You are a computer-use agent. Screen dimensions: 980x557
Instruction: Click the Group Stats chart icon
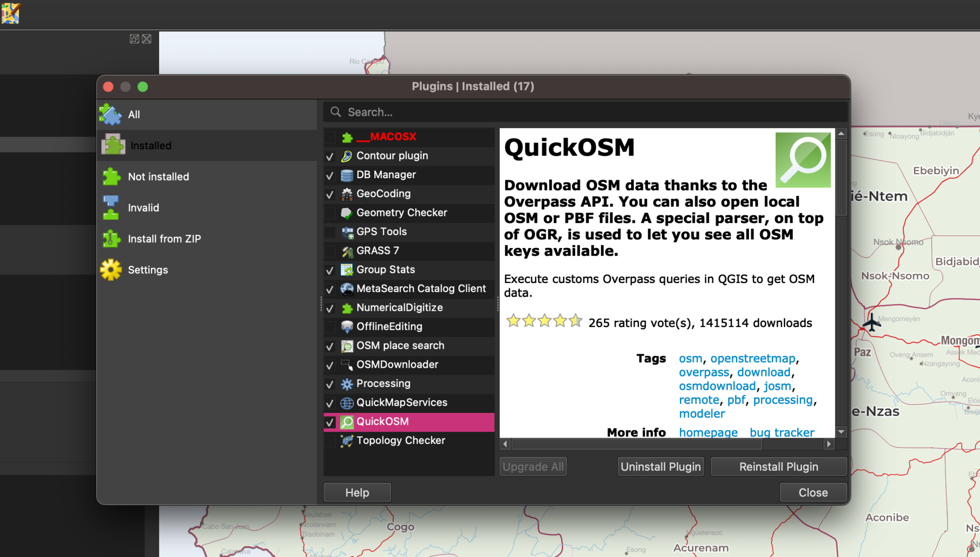[x=346, y=270]
